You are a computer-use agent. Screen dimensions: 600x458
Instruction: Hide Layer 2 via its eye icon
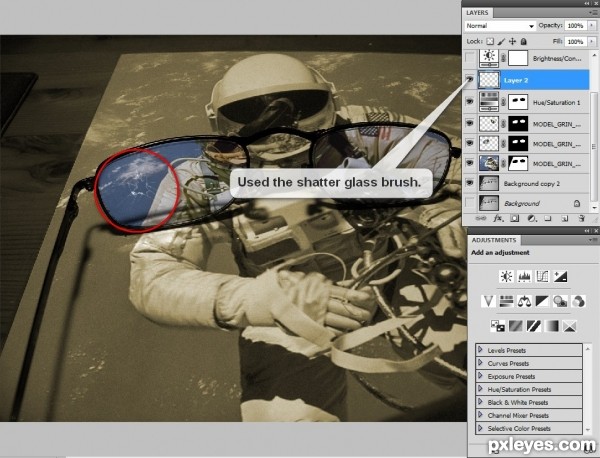point(470,80)
